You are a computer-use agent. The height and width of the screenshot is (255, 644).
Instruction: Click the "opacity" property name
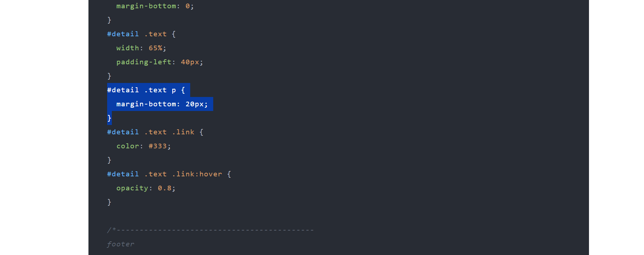(132, 188)
